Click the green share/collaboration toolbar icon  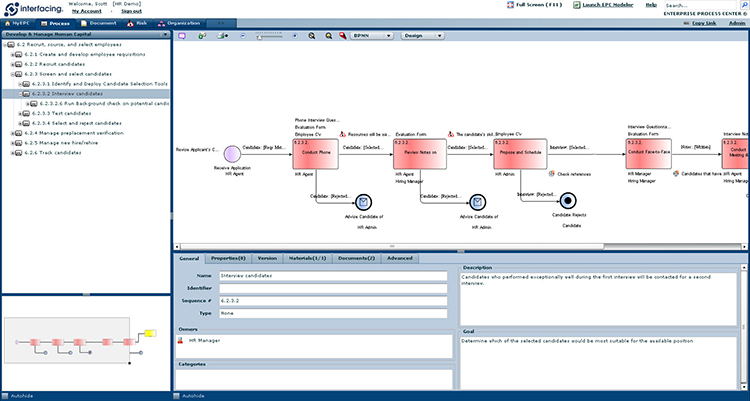point(202,36)
